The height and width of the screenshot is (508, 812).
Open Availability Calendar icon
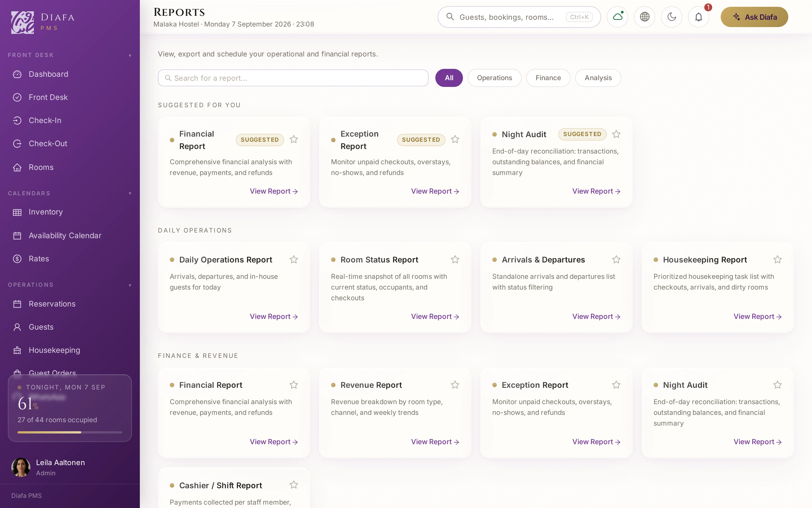[x=17, y=236]
